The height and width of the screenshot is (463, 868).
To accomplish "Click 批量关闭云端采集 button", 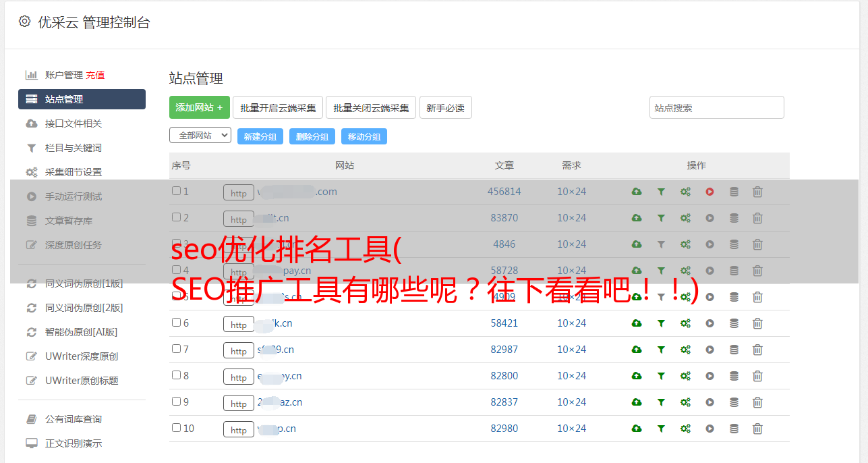I will [371, 107].
